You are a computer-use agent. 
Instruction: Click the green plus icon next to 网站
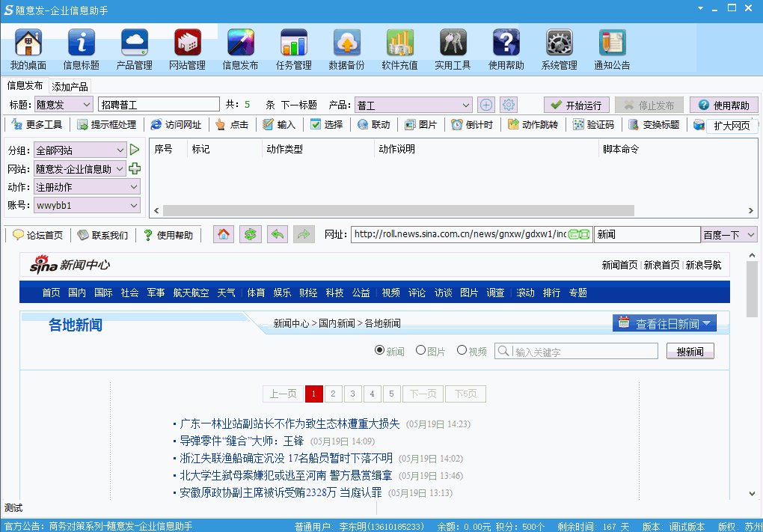click(135, 168)
